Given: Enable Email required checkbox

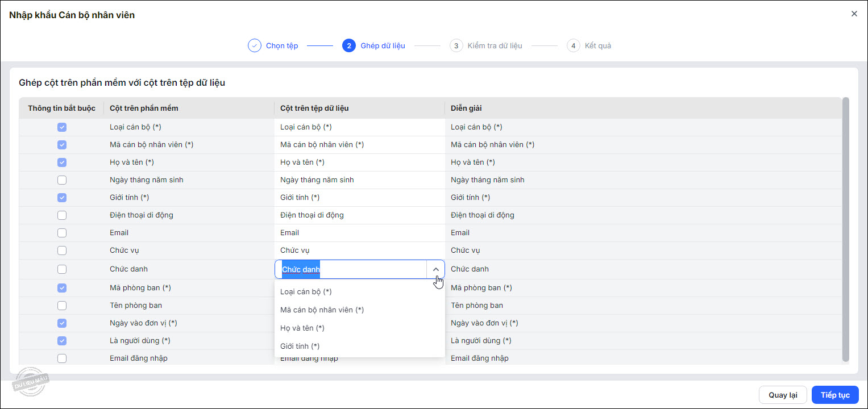Looking at the screenshot, I should point(62,233).
